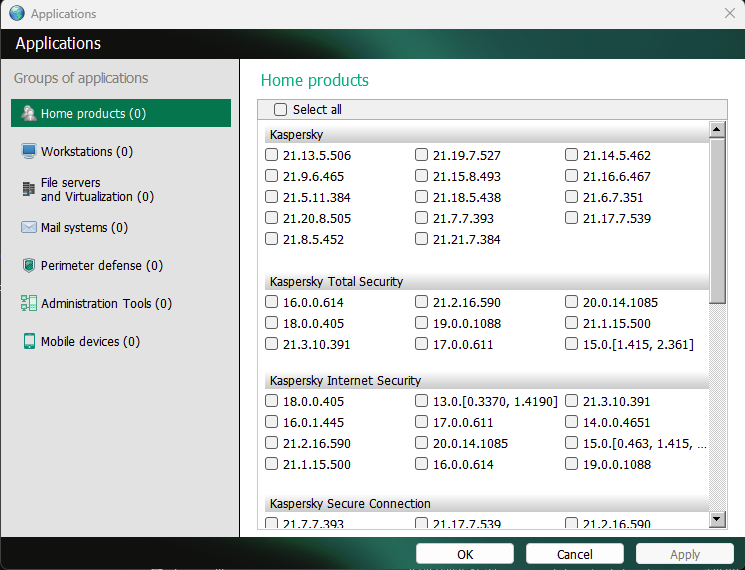Click the File servers icon
Viewport: 745px width, 570px height.
[29, 189]
